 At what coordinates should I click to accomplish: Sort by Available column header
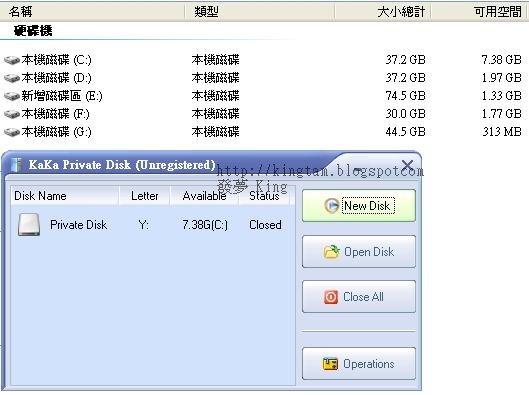(x=204, y=196)
